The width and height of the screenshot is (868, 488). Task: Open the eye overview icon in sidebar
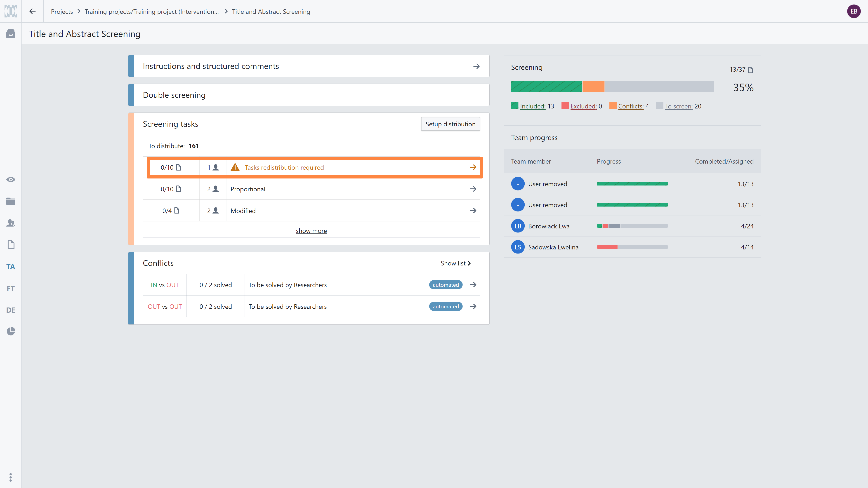click(x=11, y=180)
